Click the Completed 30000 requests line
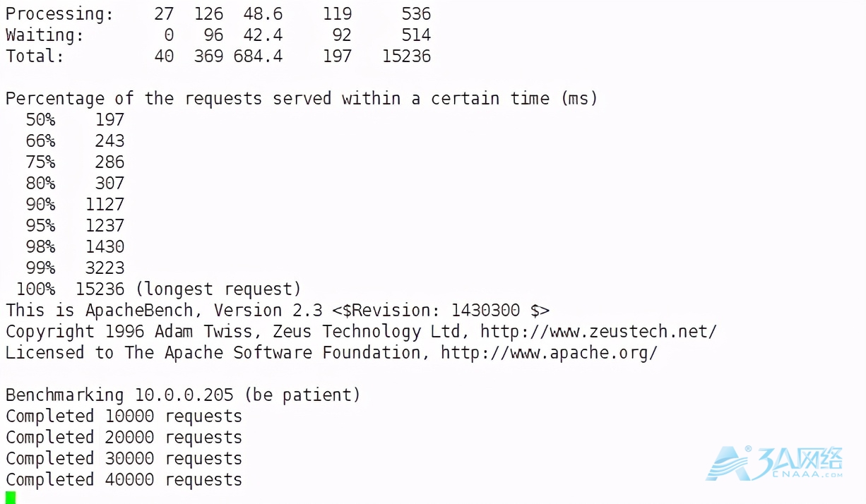The image size is (866, 504). (x=124, y=459)
